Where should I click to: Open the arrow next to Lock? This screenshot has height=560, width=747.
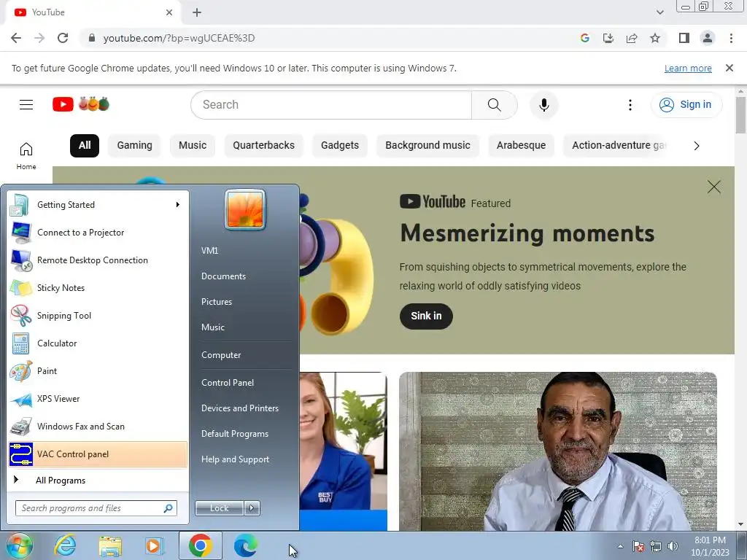[x=252, y=508]
